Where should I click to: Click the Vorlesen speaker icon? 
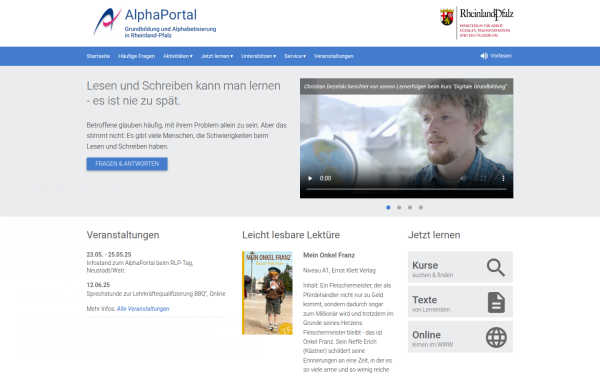484,56
